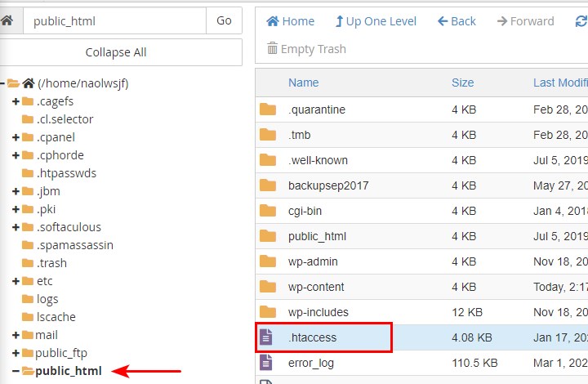Click the backupsep2017 folder icon
588x384 pixels.
tap(268, 185)
